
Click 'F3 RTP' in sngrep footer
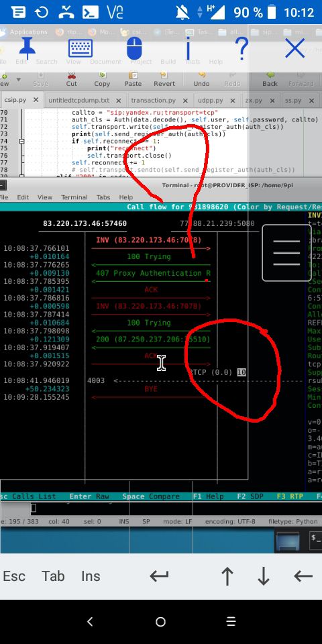pos(290,496)
